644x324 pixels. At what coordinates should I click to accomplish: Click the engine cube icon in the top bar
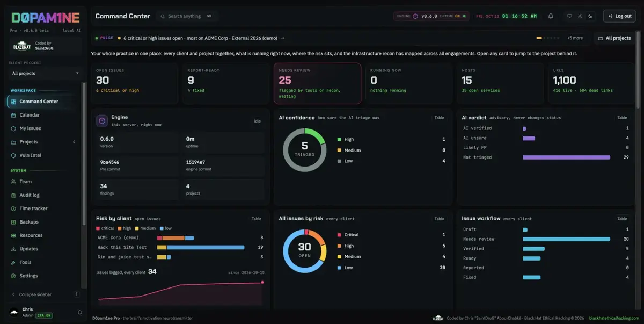pos(415,16)
